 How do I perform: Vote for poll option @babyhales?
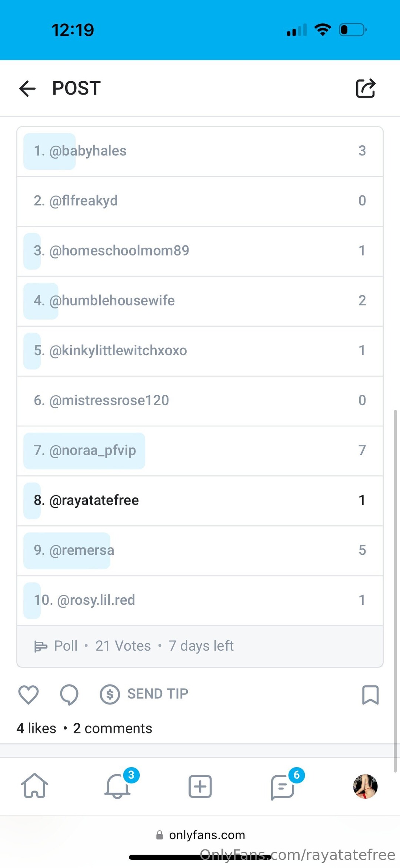click(200, 151)
